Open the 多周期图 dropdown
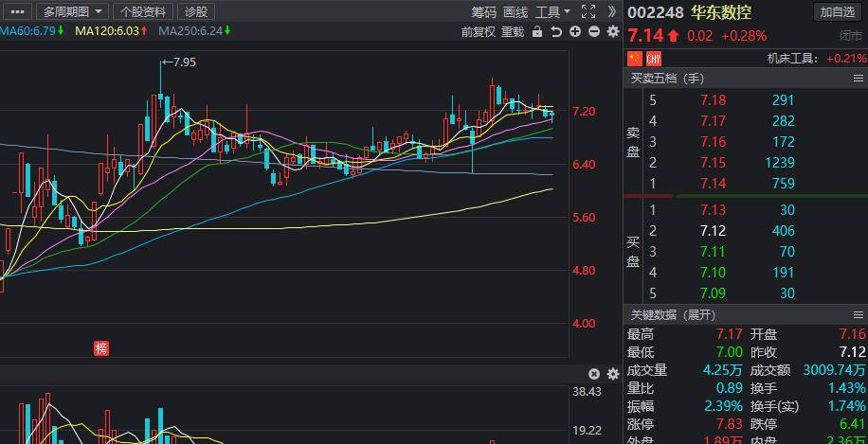The width and height of the screenshot is (868, 444). point(72,11)
